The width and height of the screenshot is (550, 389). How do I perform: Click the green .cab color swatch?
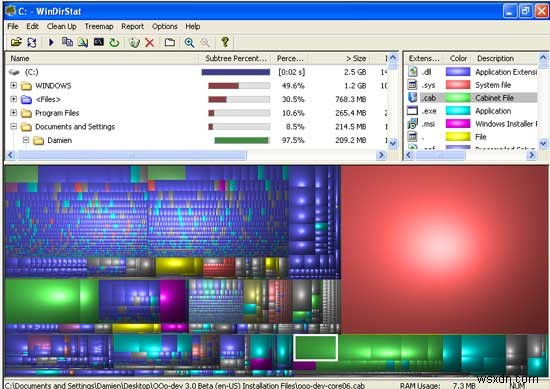click(458, 98)
